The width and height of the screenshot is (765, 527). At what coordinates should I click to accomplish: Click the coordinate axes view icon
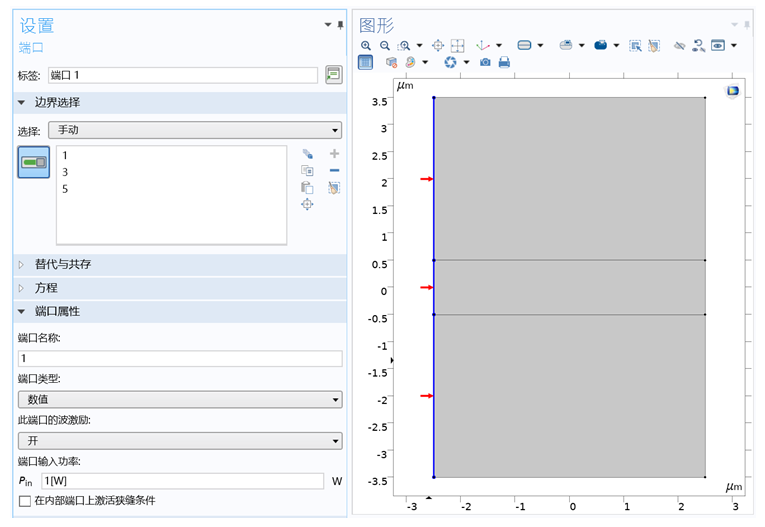[x=483, y=46]
